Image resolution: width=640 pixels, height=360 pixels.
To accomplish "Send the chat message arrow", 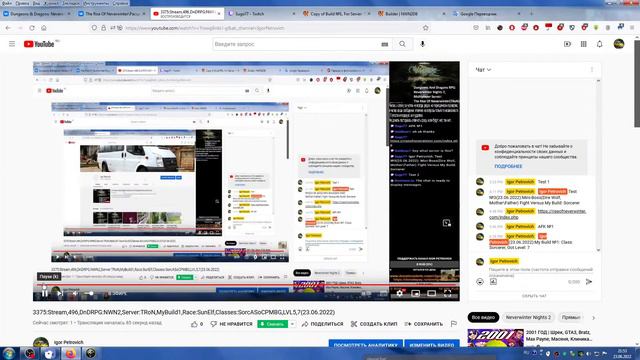I will 589,282.
